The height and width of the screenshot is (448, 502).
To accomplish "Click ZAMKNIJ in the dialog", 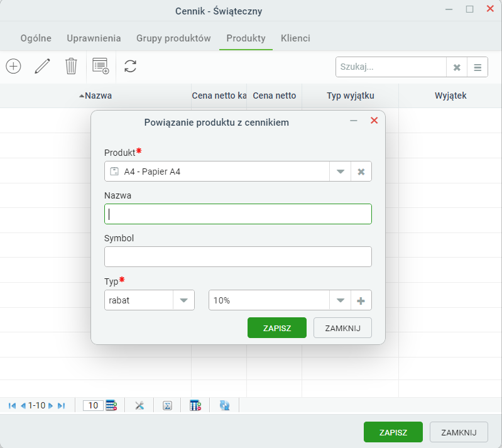I will tap(342, 328).
